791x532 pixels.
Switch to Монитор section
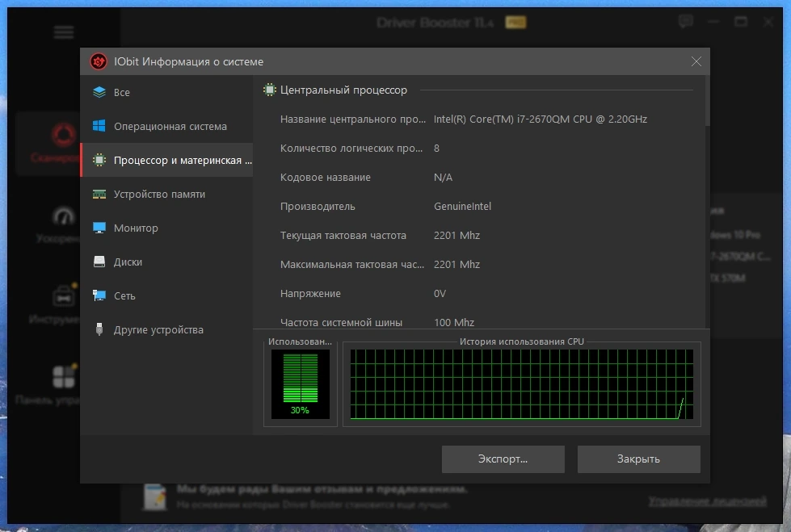tap(166, 228)
